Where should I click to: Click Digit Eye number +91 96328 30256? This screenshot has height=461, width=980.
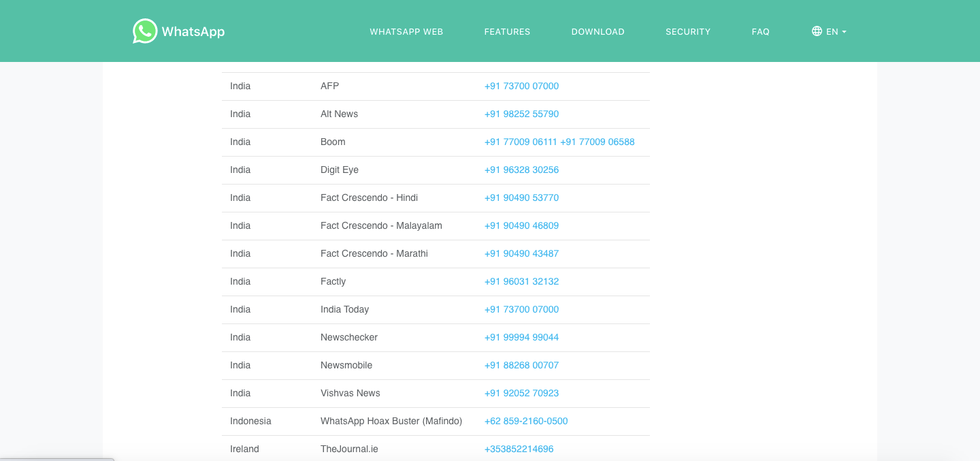521,170
